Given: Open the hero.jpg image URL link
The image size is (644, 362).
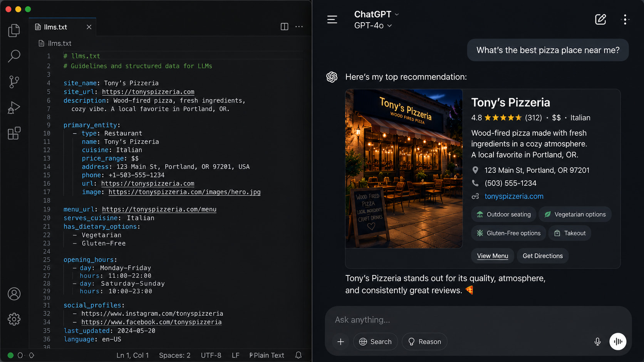Looking at the screenshot, I should (184, 192).
